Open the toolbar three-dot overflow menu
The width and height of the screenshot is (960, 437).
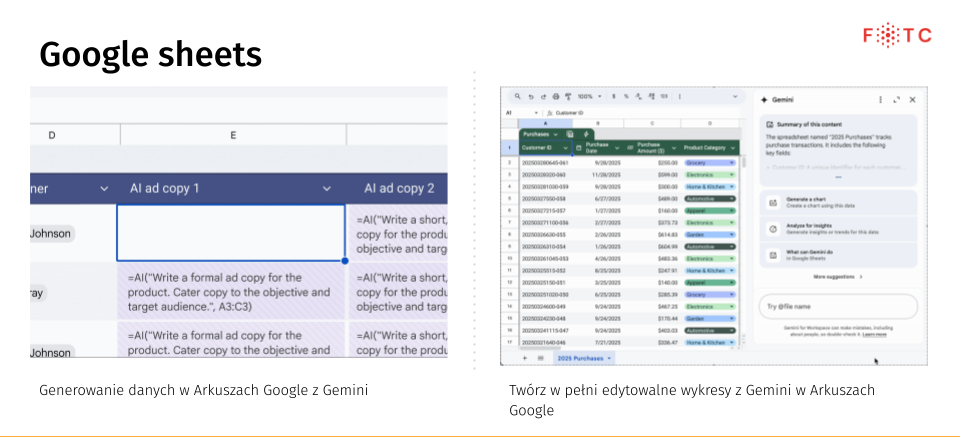tap(680, 97)
